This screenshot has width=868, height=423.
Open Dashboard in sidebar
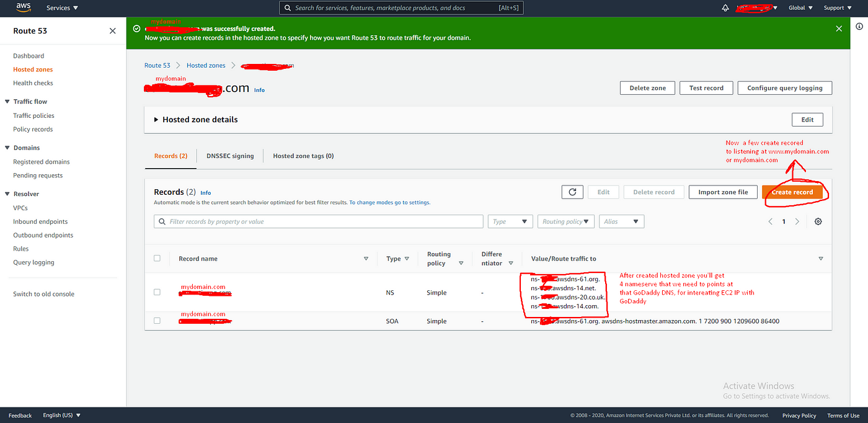click(29, 56)
